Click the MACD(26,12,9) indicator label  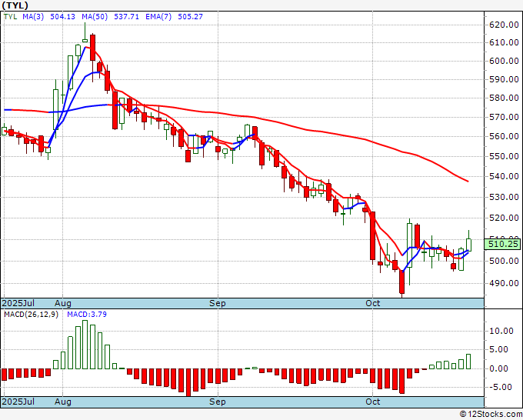tap(31, 315)
